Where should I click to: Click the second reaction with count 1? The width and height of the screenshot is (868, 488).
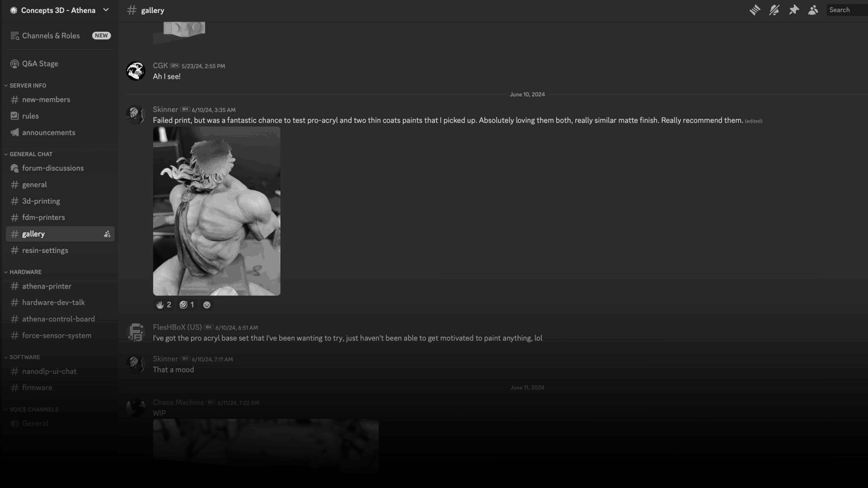click(x=186, y=305)
